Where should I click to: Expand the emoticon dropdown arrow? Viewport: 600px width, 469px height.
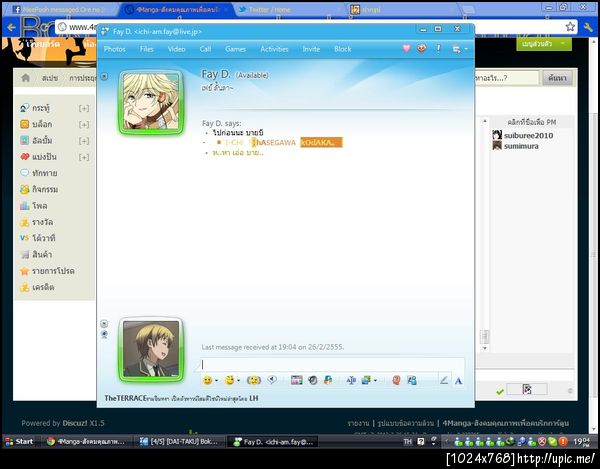217,381
